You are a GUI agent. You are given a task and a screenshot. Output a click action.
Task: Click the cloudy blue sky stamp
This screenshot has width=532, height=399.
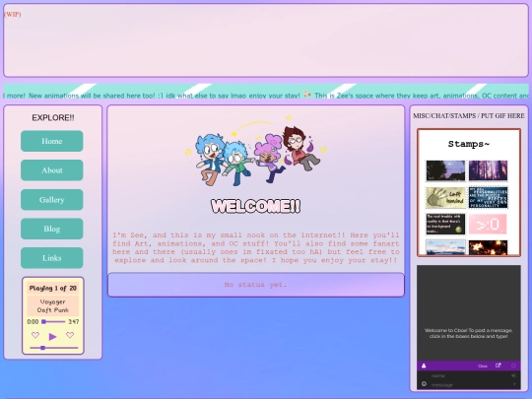pyautogui.click(x=446, y=247)
